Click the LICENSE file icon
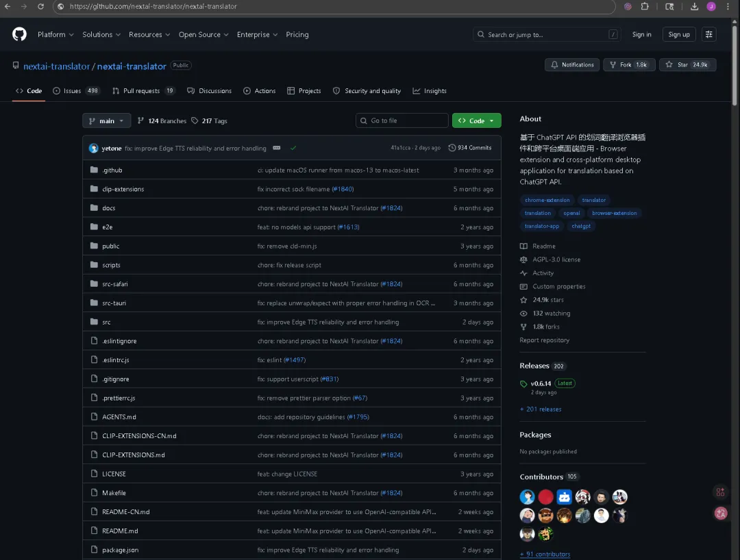 (94, 473)
